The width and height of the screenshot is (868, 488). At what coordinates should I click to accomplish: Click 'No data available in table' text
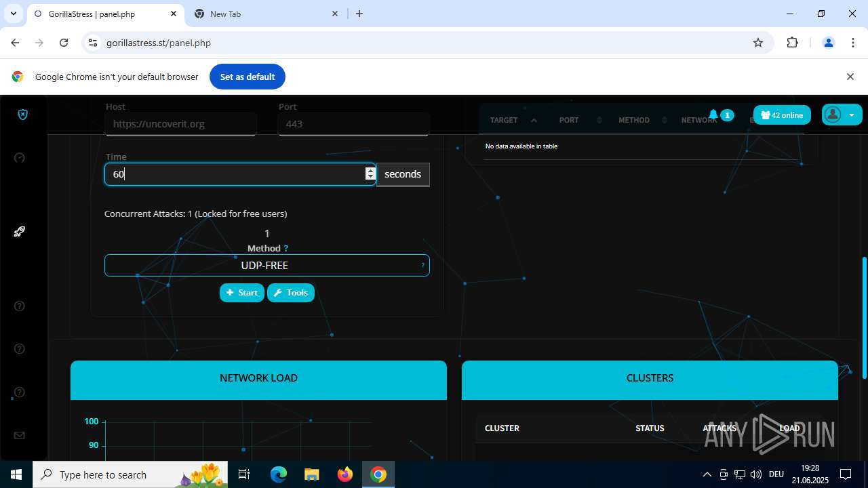521,146
